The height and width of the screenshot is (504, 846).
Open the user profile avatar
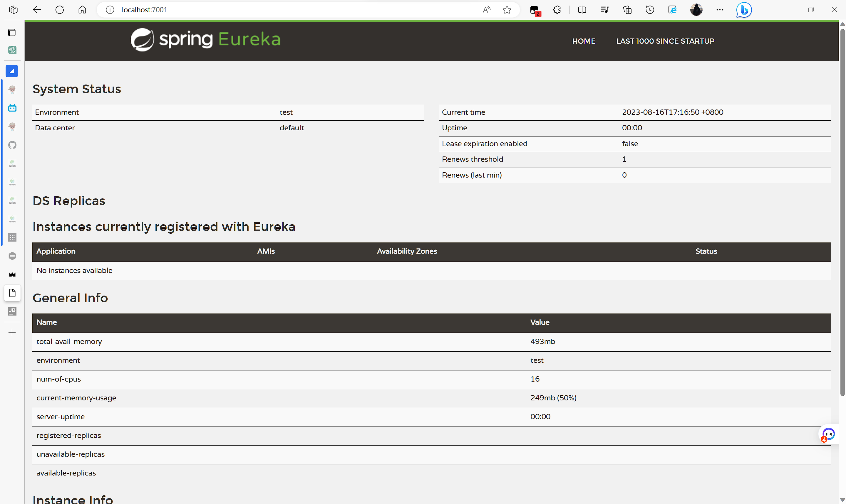pyautogui.click(x=696, y=10)
